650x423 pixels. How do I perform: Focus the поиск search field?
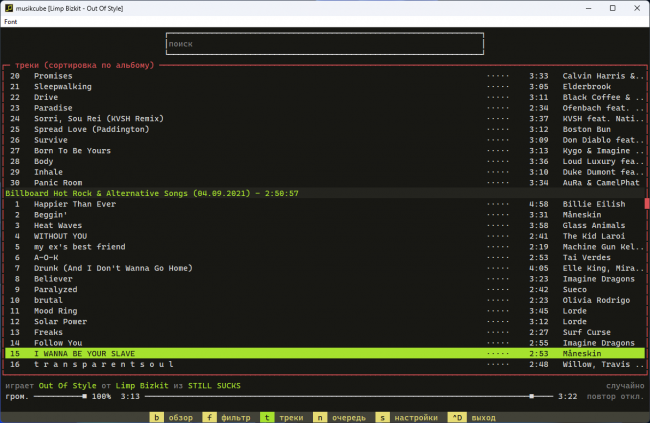(325, 44)
